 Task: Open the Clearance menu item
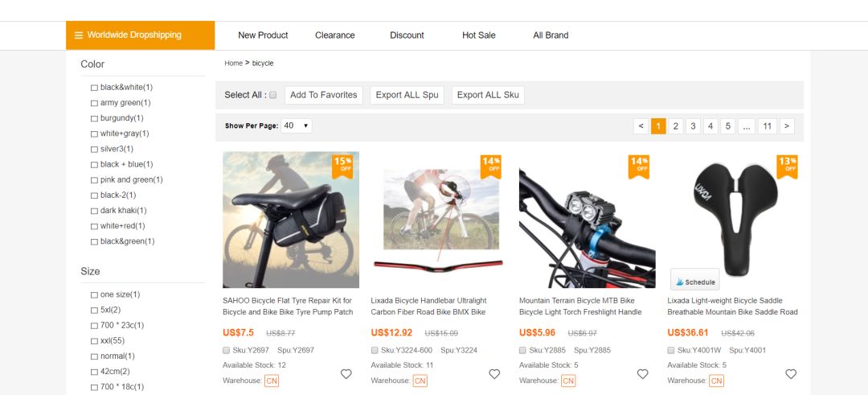coord(335,35)
